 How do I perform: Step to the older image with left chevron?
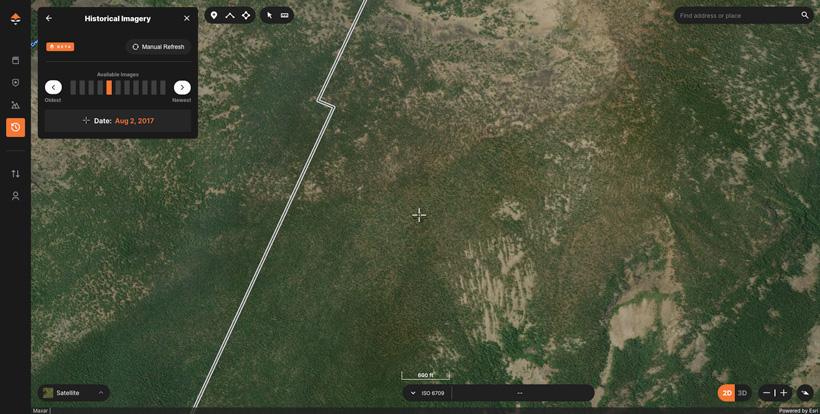pos(53,87)
